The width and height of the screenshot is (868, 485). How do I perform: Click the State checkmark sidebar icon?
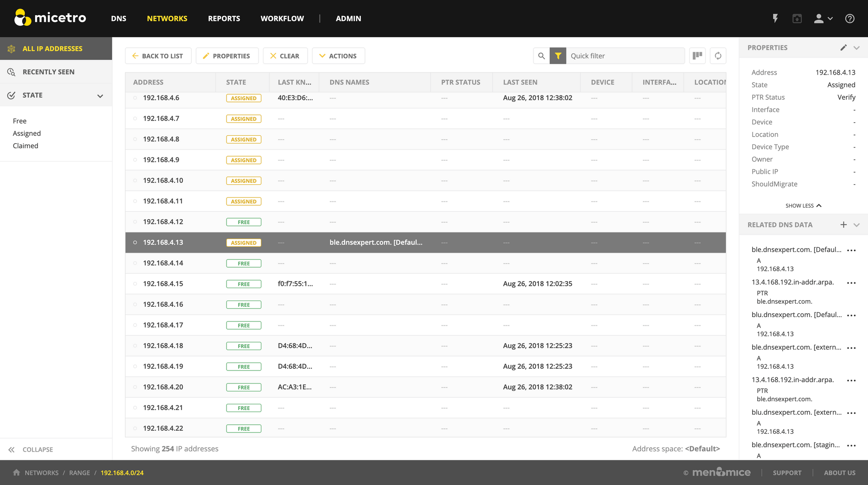[x=11, y=95]
